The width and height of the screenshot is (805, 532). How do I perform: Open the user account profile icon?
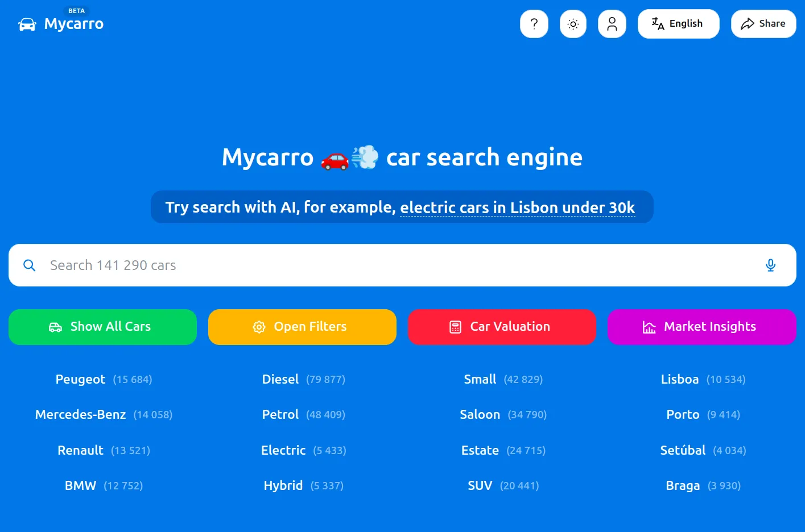coord(612,24)
